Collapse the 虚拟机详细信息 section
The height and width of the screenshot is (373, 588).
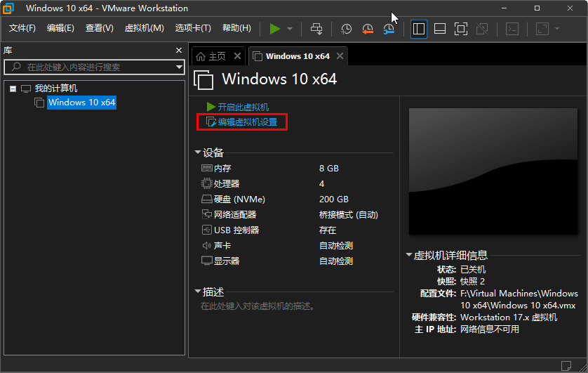409,255
